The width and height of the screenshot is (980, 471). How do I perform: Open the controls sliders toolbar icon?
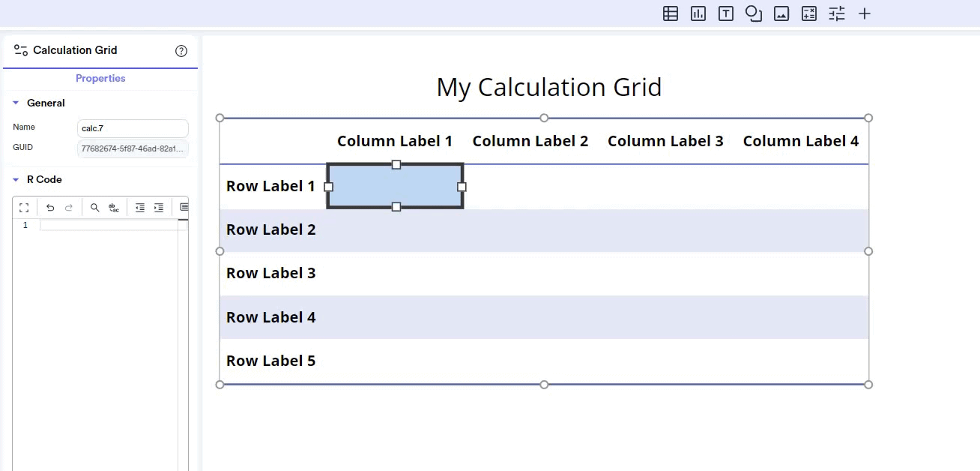[837, 13]
